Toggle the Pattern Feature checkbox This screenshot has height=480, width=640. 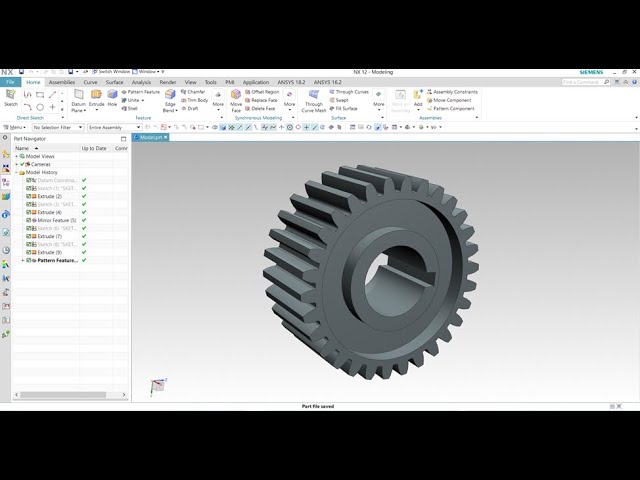[29, 260]
